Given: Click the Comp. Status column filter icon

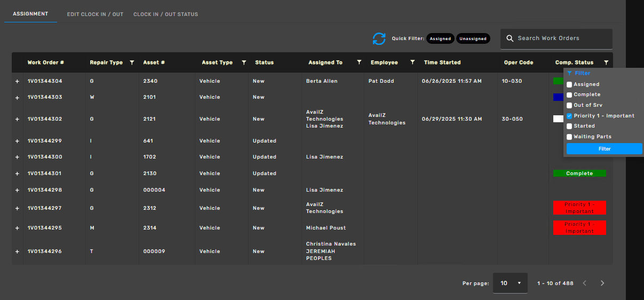Looking at the screenshot, I should [x=606, y=62].
